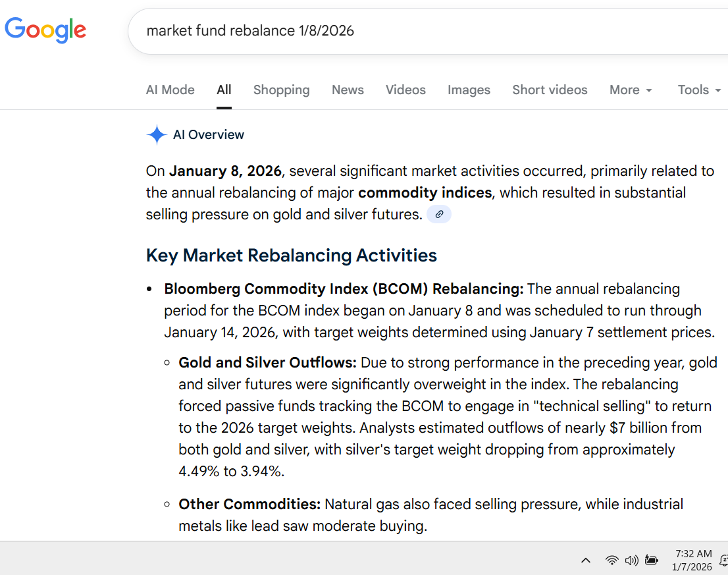Show hidden system tray icons

(585, 561)
